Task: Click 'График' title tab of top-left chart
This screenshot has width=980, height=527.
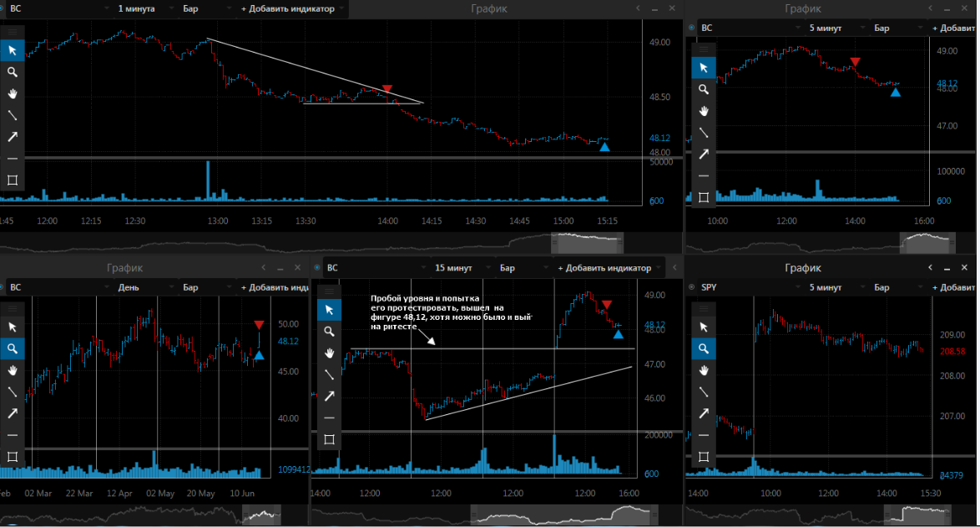Action: (489, 8)
